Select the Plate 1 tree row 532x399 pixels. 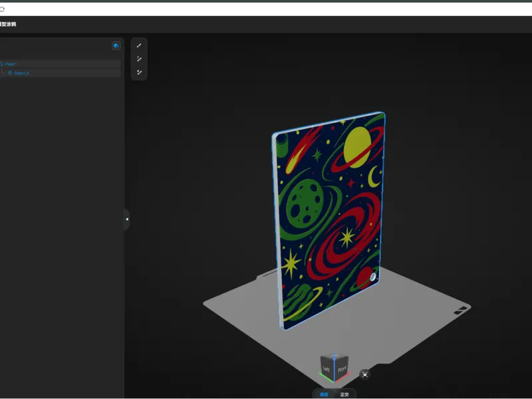click(x=60, y=64)
